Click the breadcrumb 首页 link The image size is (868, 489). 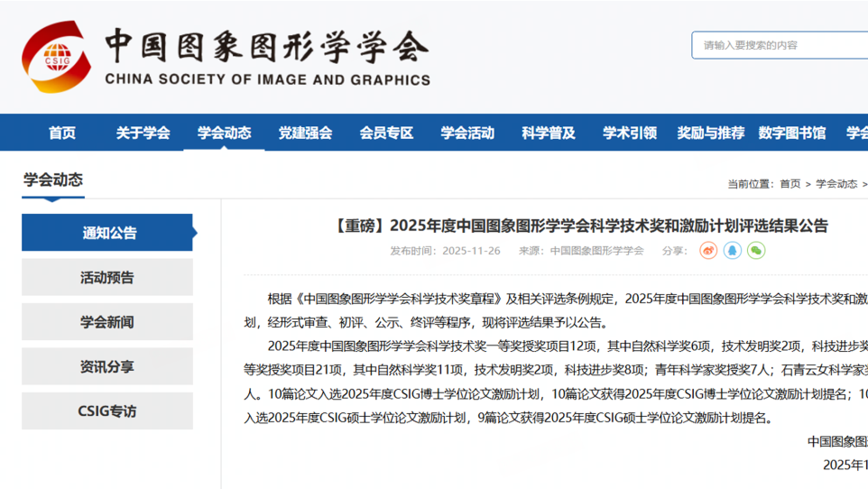790,184
